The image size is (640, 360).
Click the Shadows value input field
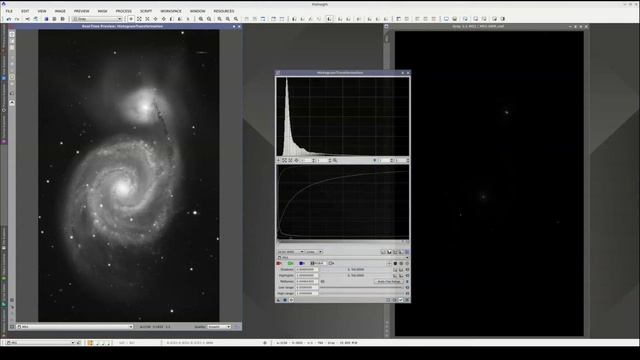(307, 269)
